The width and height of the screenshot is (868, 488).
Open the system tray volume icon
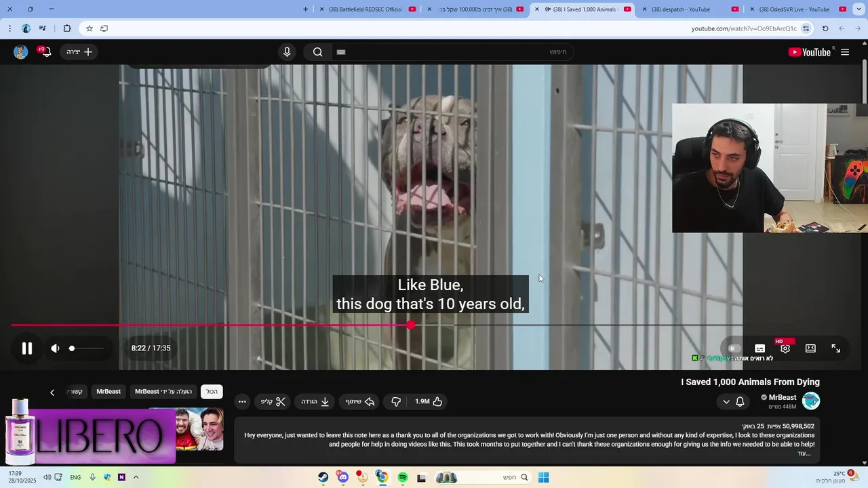point(47,477)
